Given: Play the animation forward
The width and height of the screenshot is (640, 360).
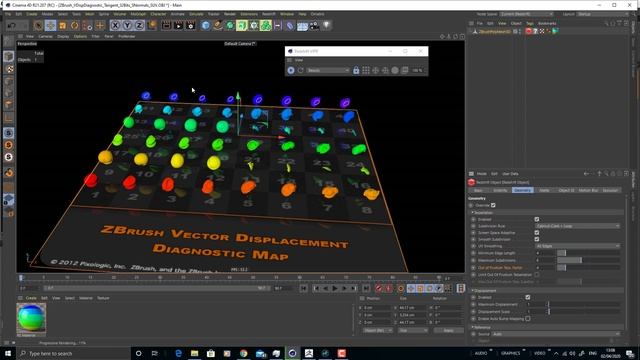Looking at the screenshot, I should click(335, 289).
